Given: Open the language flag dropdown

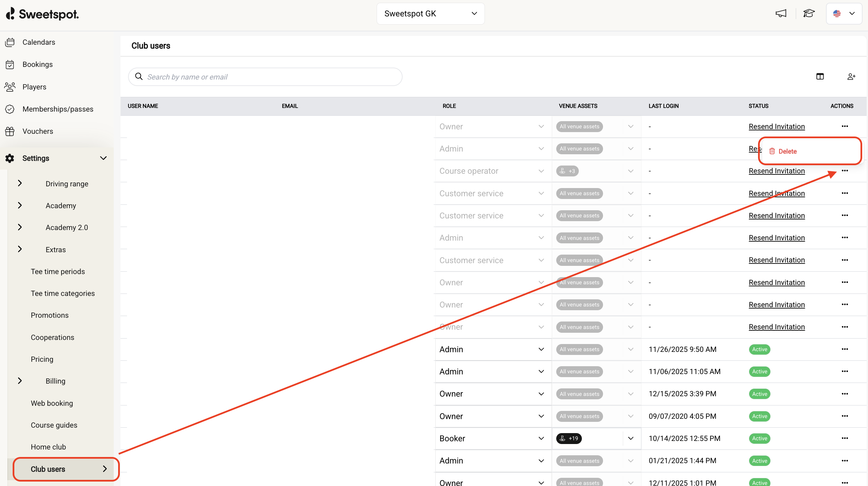Looking at the screenshot, I should [x=844, y=14].
